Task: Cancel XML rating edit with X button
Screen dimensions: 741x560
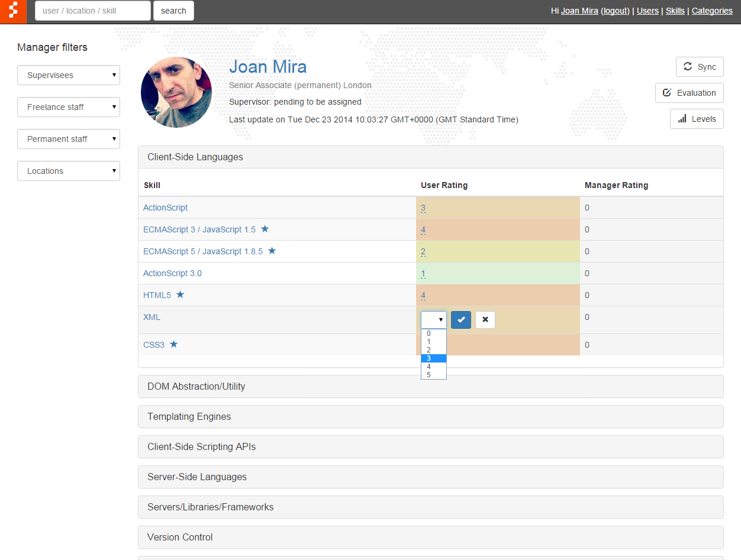Action: pos(485,320)
